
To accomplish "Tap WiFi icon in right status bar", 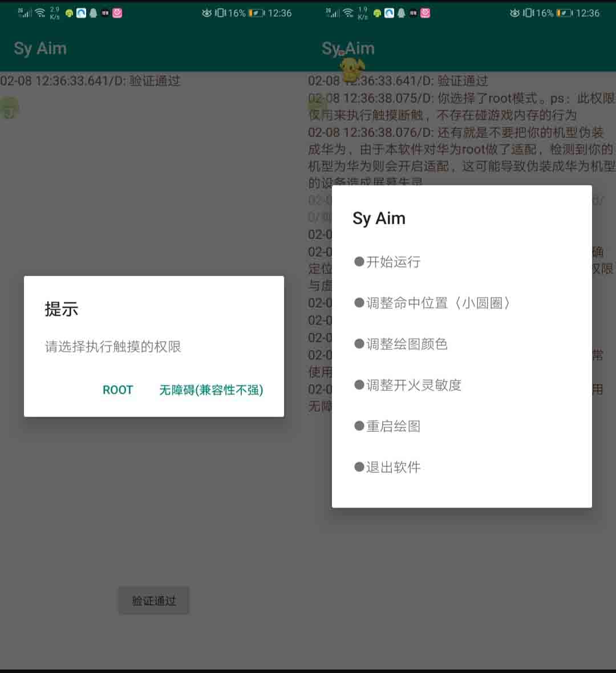I will (x=348, y=13).
